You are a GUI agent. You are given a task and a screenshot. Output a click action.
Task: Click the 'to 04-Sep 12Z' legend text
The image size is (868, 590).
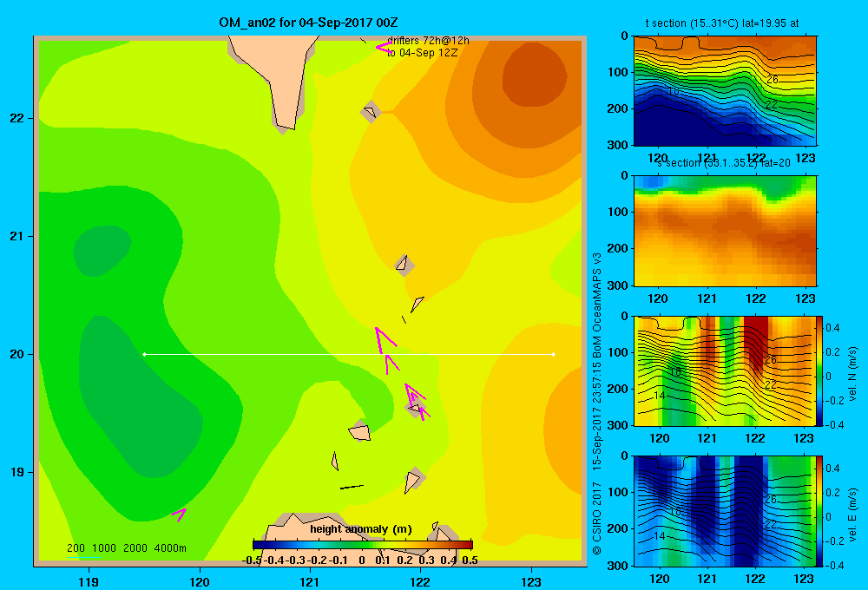coord(423,53)
